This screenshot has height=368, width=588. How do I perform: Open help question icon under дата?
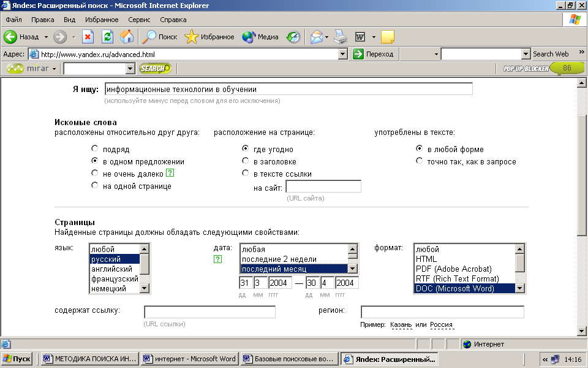(217, 259)
